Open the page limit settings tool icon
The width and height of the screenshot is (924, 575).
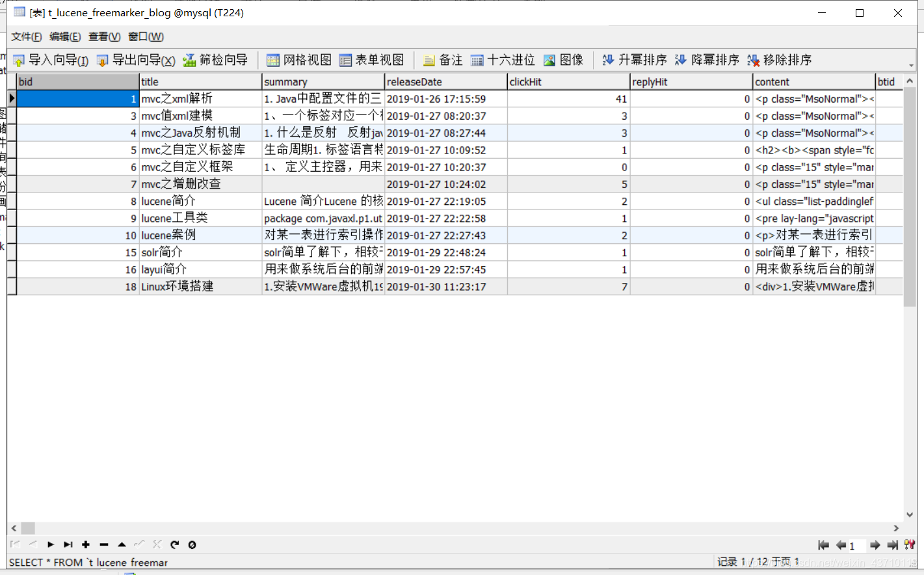pyautogui.click(x=910, y=545)
